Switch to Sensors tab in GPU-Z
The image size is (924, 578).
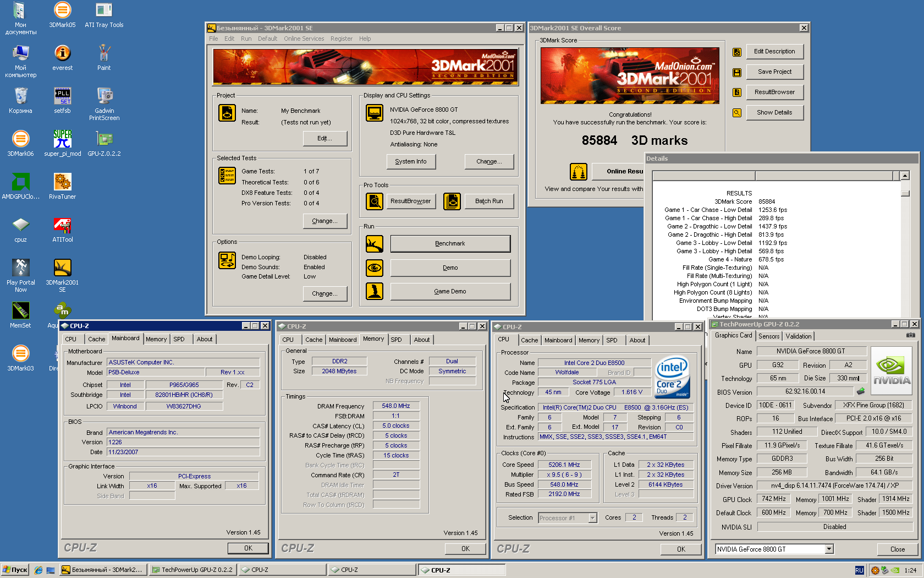point(769,336)
